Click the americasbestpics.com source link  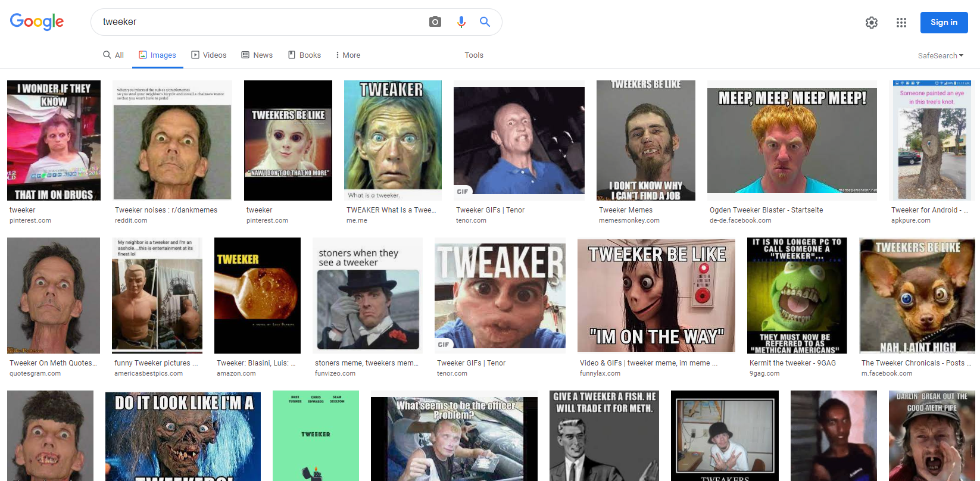click(148, 373)
